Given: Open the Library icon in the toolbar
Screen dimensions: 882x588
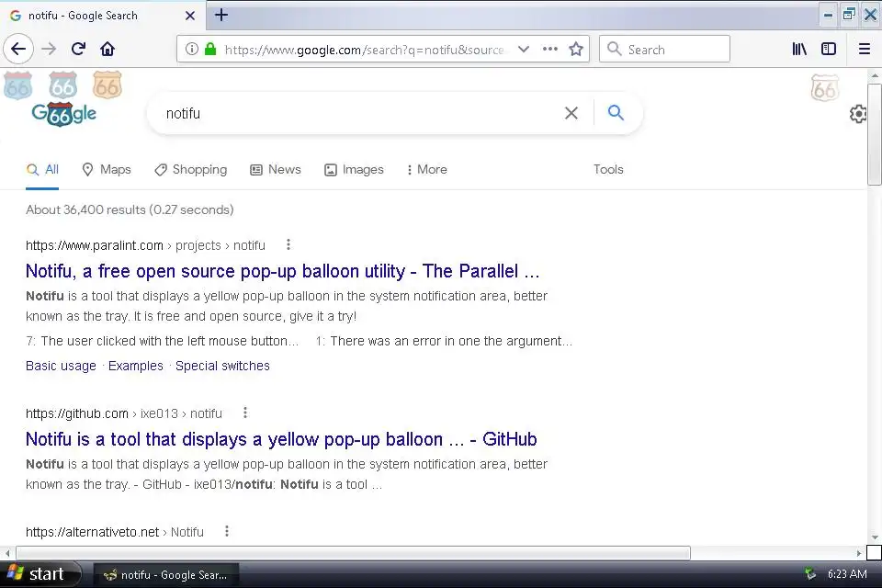Looking at the screenshot, I should [x=799, y=49].
